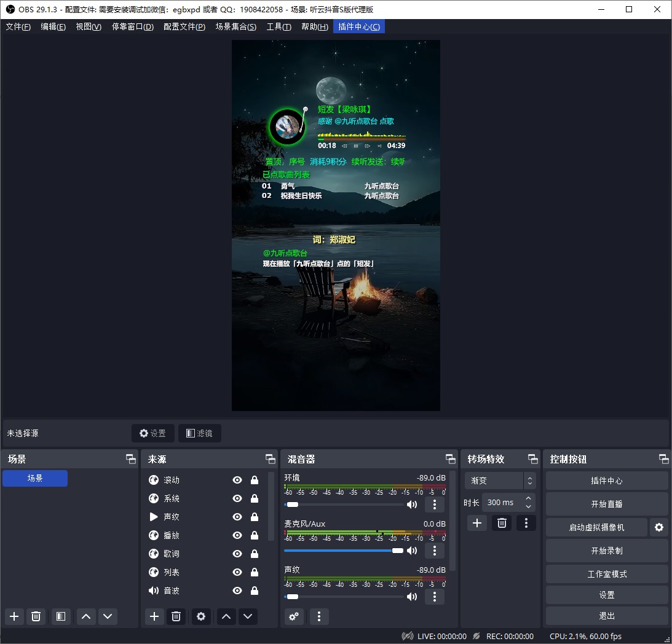Viewport: 672px width, 644px height.
Task: Open the 插件中心(C) menu
Action: pos(358,26)
